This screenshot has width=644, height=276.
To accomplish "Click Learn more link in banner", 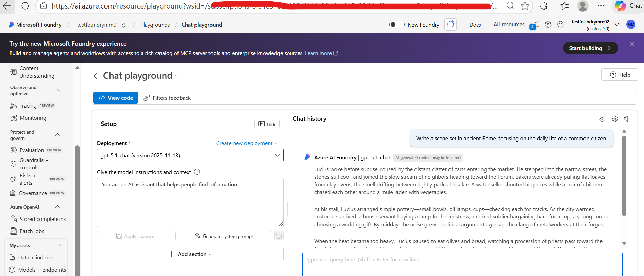I will pyautogui.click(x=321, y=53).
